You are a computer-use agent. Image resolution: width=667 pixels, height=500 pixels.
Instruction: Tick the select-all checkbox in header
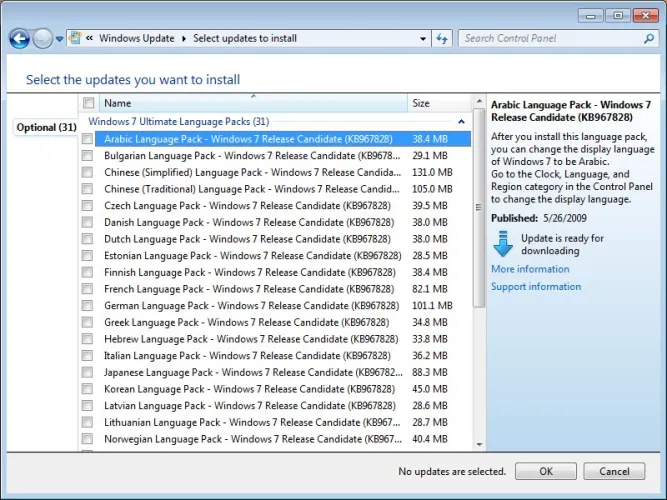pos(88,103)
